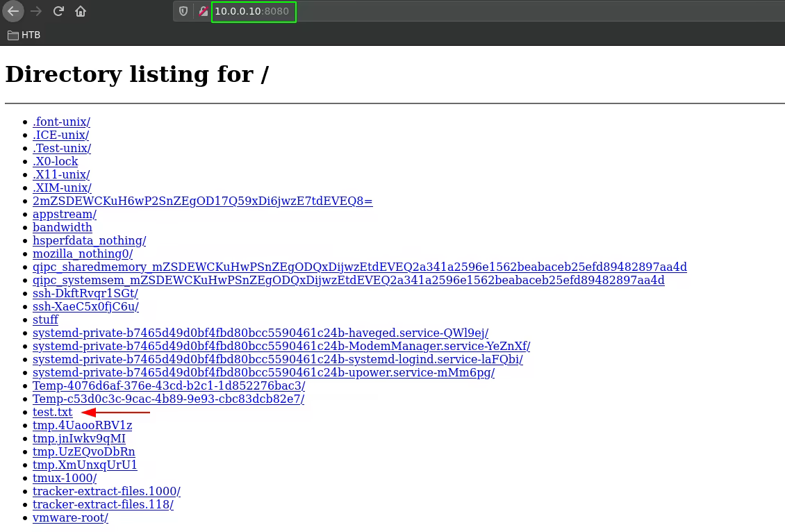Open the bandwidth file link
Viewport: 785px width, 532px height.
click(x=62, y=228)
